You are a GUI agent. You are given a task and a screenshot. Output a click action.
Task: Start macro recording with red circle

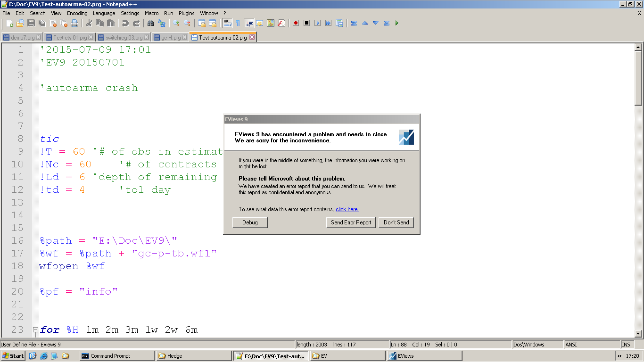[x=296, y=23]
